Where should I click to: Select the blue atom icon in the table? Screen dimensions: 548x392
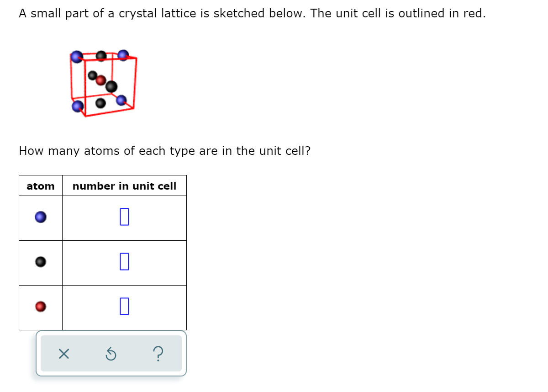point(40,217)
